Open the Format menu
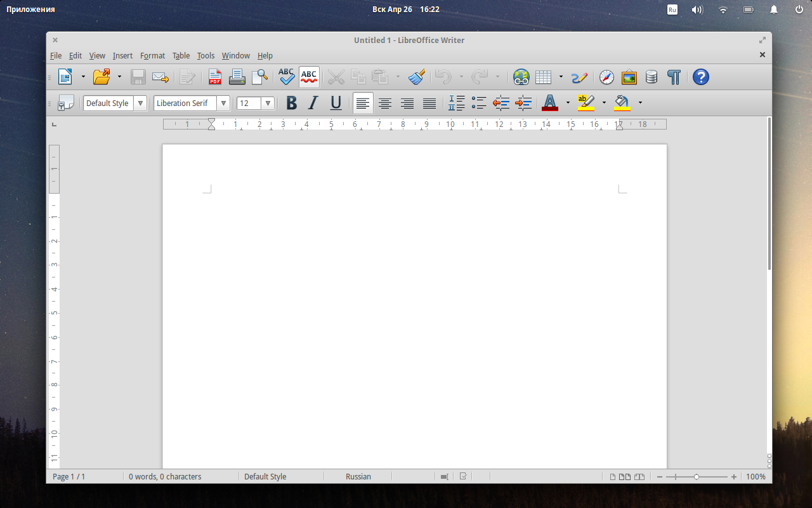This screenshot has height=508, width=812. 152,56
